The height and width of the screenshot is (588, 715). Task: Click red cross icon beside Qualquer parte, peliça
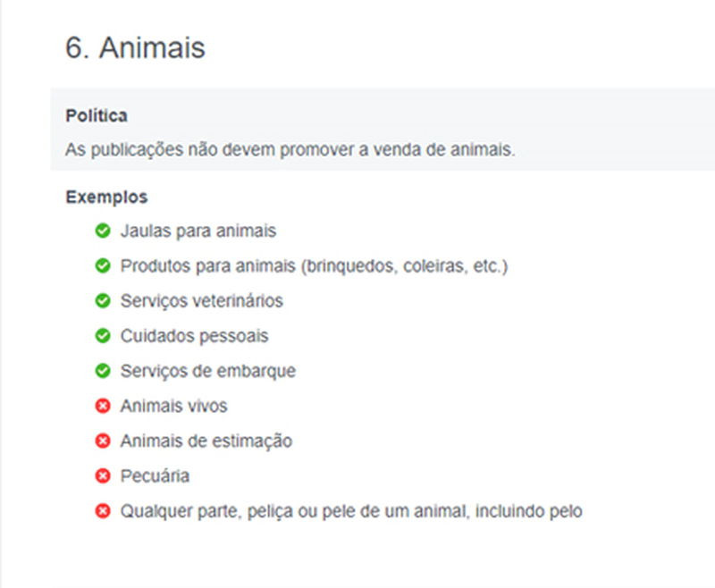click(x=103, y=512)
